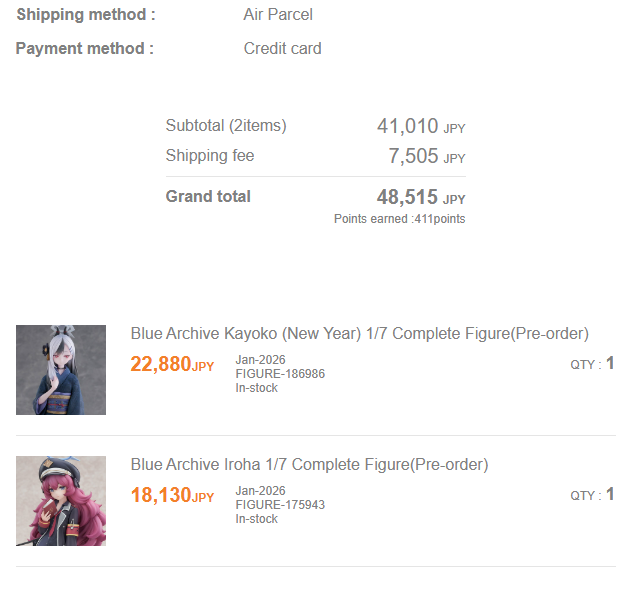Open the Iroha figure thumbnail image
Screen dimensions: 632x589
coord(61,501)
